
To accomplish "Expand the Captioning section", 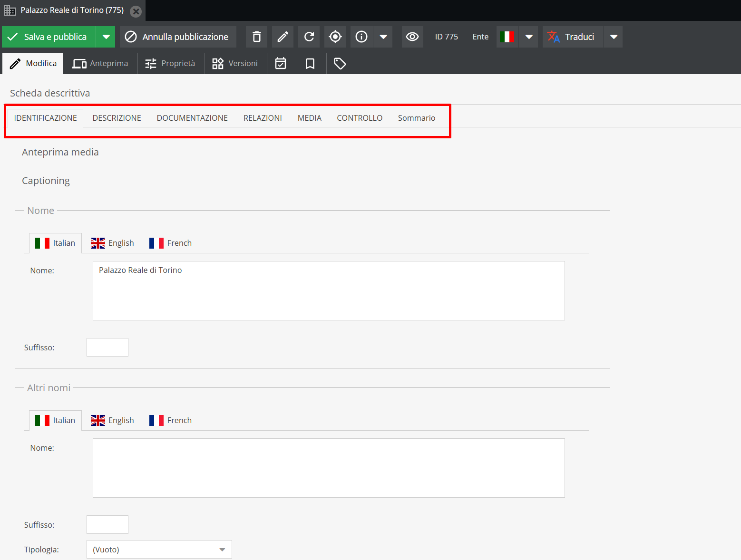I will click(x=46, y=181).
